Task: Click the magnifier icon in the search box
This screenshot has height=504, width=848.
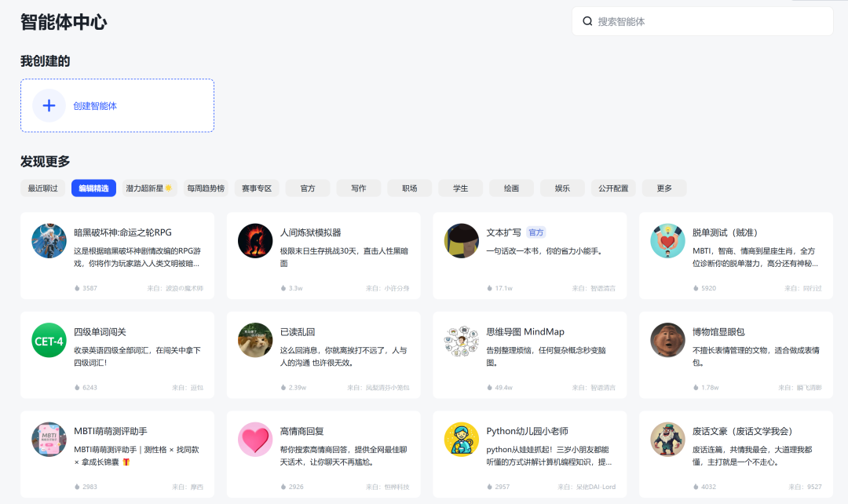Action: tap(587, 21)
